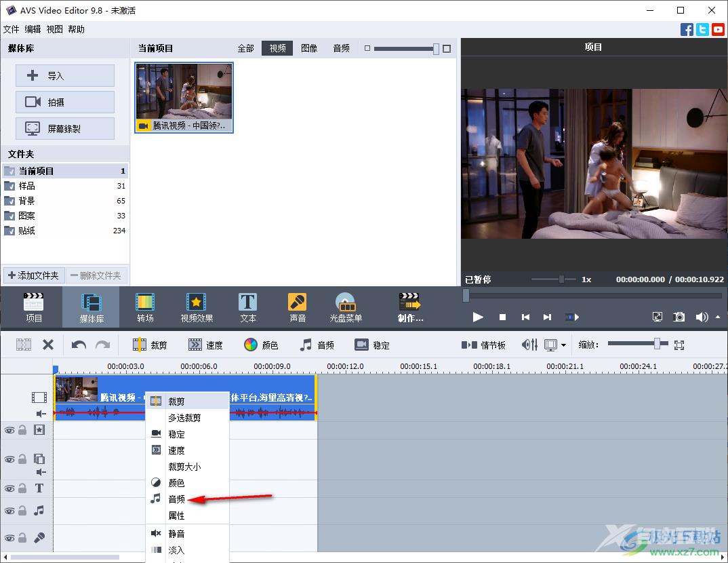Go to next frame in preview

tap(548, 317)
